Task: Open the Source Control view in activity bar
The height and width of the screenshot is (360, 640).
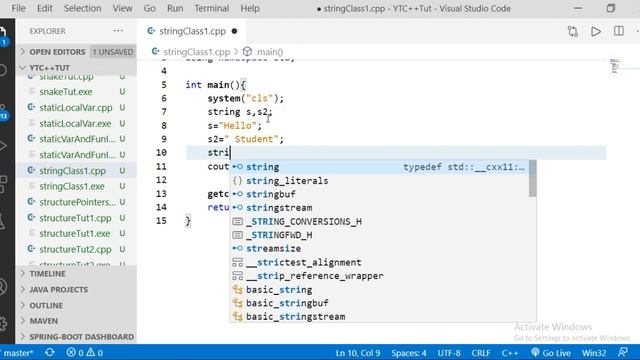Action: click(3, 112)
